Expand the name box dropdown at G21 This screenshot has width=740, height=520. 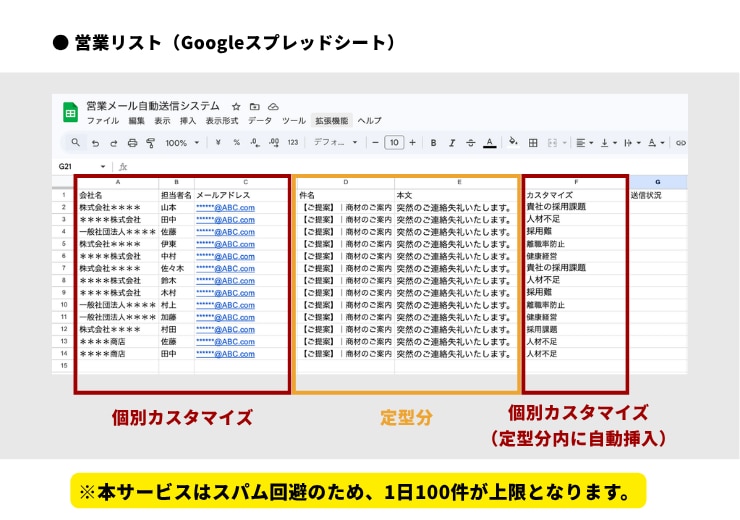[102, 167]
